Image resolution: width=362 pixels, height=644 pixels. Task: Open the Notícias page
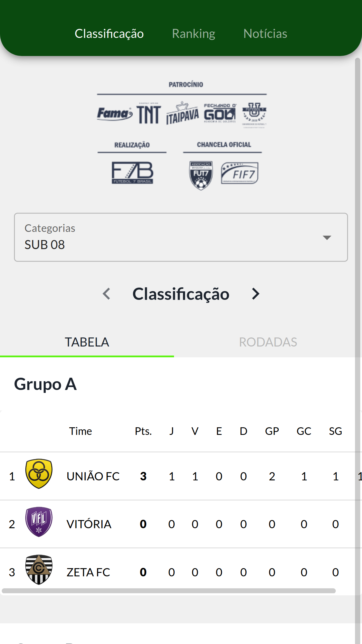(265, 34)
